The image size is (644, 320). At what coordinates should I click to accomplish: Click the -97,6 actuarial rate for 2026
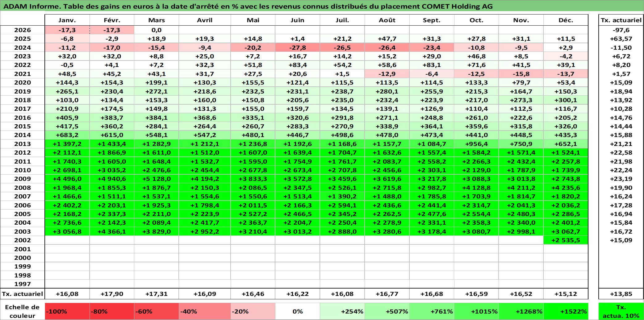[621, 30]
